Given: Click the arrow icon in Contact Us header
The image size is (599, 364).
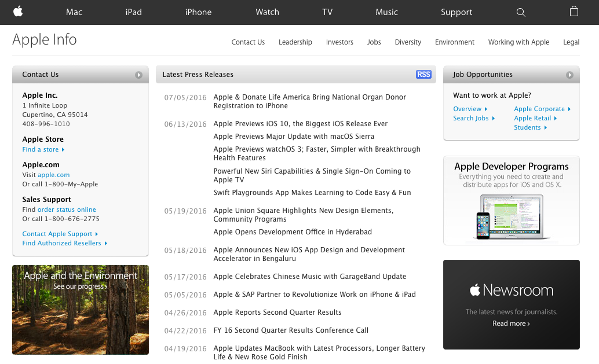Looking at the screenshot, I should [x=139, y=75].
